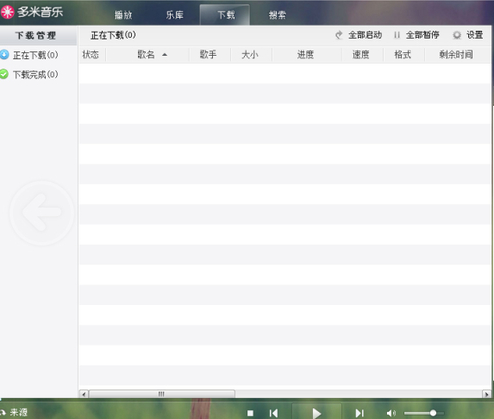Viewport: 494px width, 419px height.
Task: Click the horizontal scrollbar right arrow
Action: click(x=486, y=394)
